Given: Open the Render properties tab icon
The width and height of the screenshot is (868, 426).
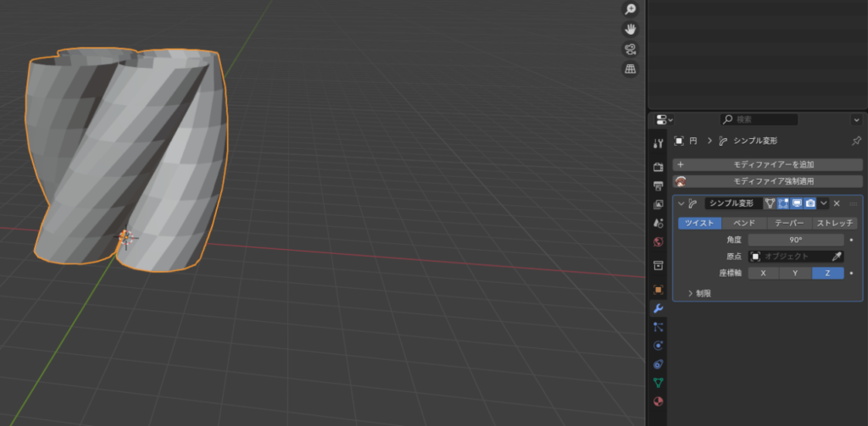Looking at the screenshot, I should [x=659, y=167].
